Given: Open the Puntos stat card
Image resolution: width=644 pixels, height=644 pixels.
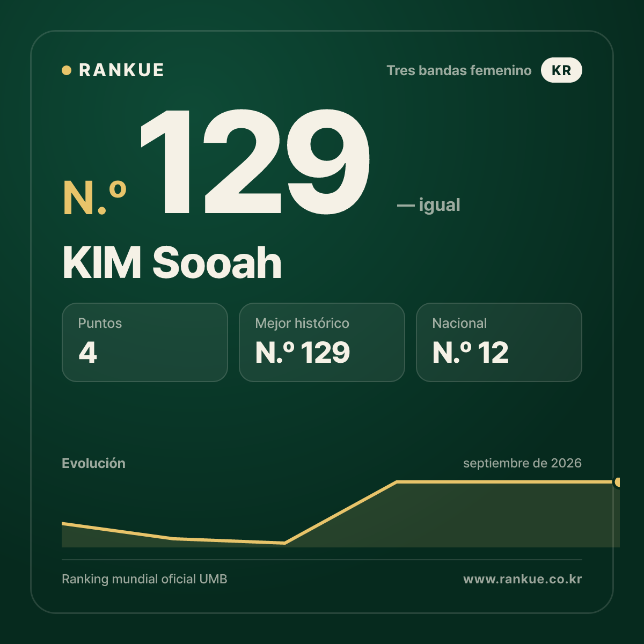Looking at the screenshot, I should [x=145, y=342].
